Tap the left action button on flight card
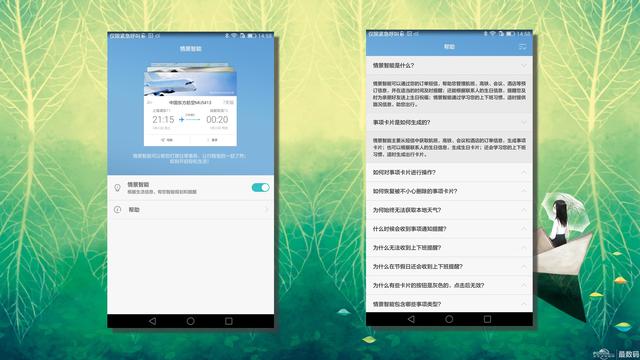 167,140
